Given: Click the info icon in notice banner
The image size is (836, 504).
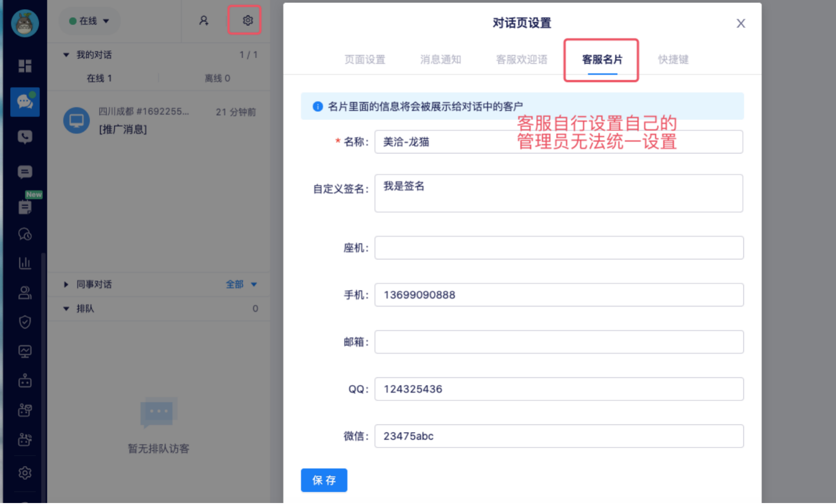Looking at the screenshot, I should 318,107.
